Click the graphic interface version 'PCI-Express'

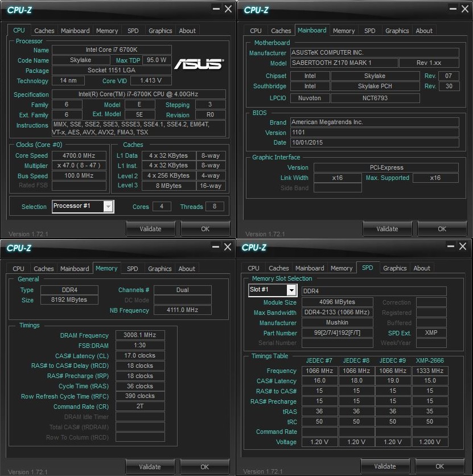pyautogui.click(x=386, y=167)
